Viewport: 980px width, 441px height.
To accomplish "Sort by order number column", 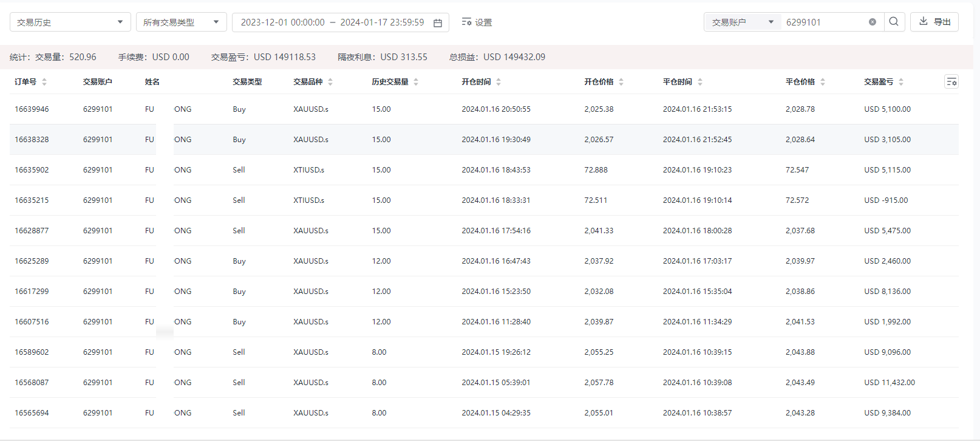I will click(x=44, y=82).
